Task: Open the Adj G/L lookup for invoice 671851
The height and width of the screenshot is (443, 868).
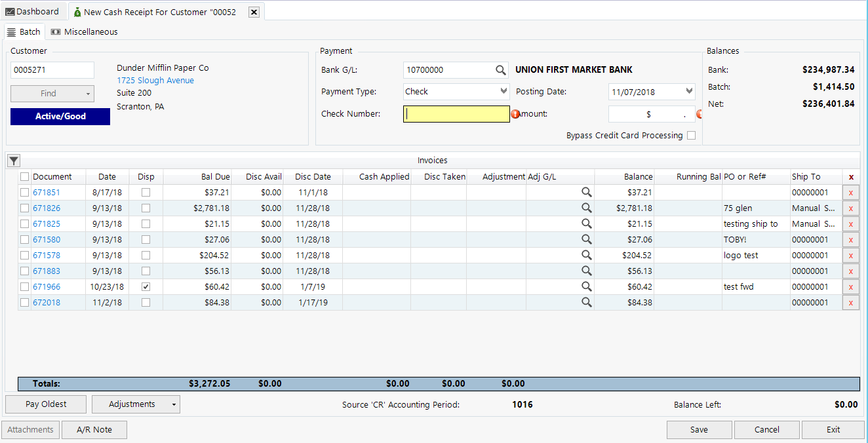Action: pos(586,192)
